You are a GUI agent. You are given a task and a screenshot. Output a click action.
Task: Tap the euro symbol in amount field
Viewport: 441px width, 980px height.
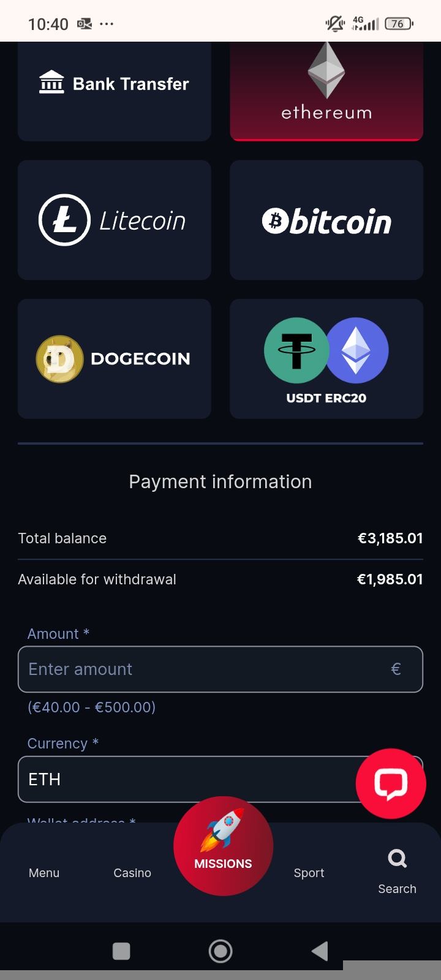tap(396, 669)
